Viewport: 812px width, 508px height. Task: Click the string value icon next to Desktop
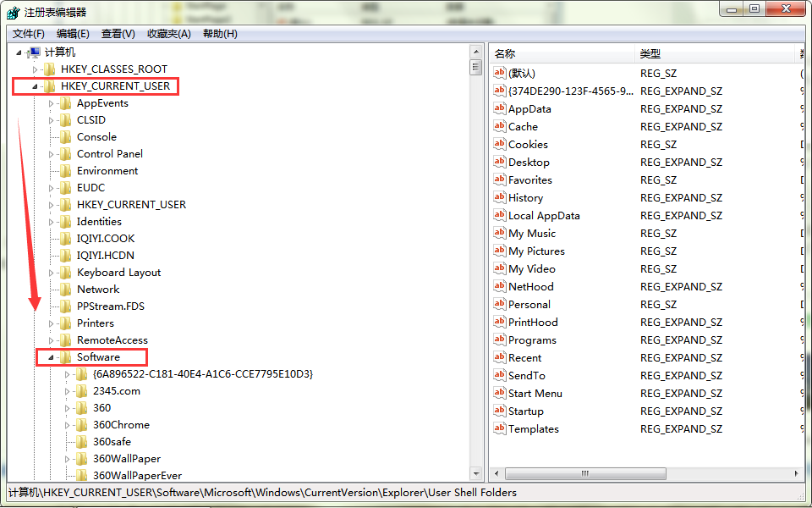tap(499, 163)
